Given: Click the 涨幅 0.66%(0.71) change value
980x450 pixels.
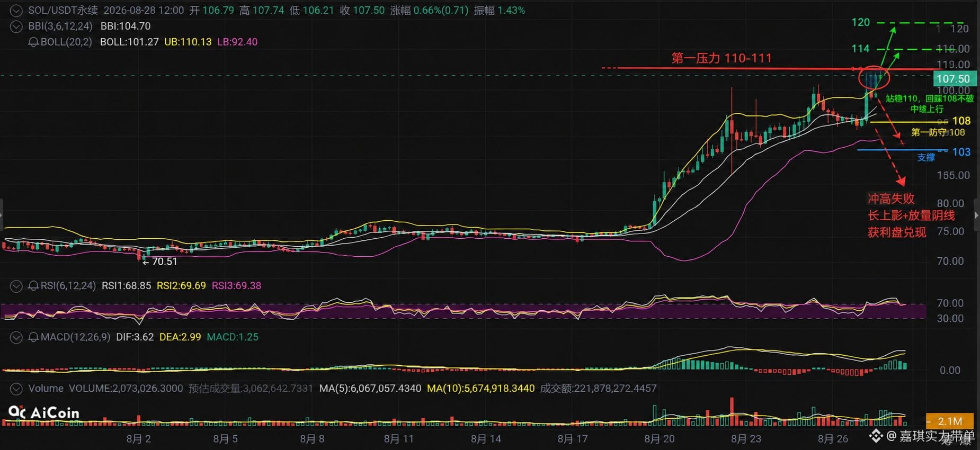Looking at the screenshot, I should coord(430,11).
